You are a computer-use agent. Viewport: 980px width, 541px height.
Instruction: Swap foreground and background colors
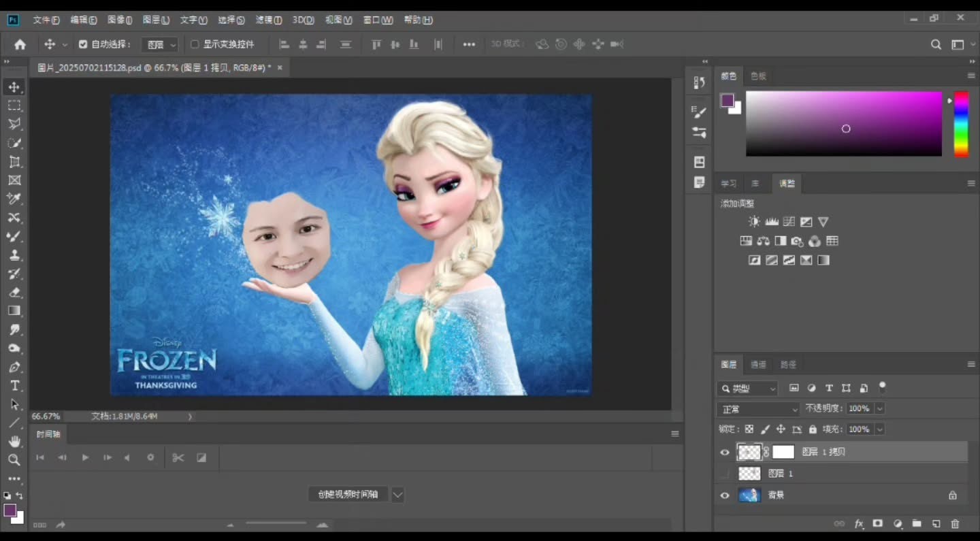click(x=19, y=495)
